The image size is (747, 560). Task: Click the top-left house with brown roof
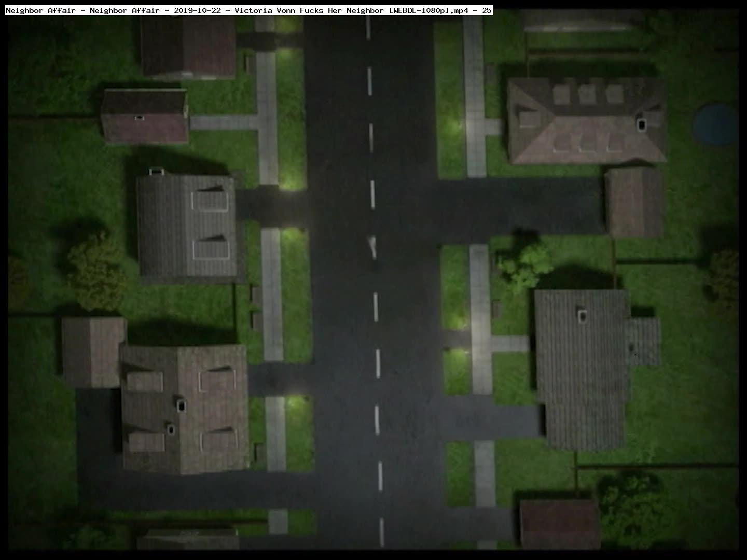[x=188, y=47]
